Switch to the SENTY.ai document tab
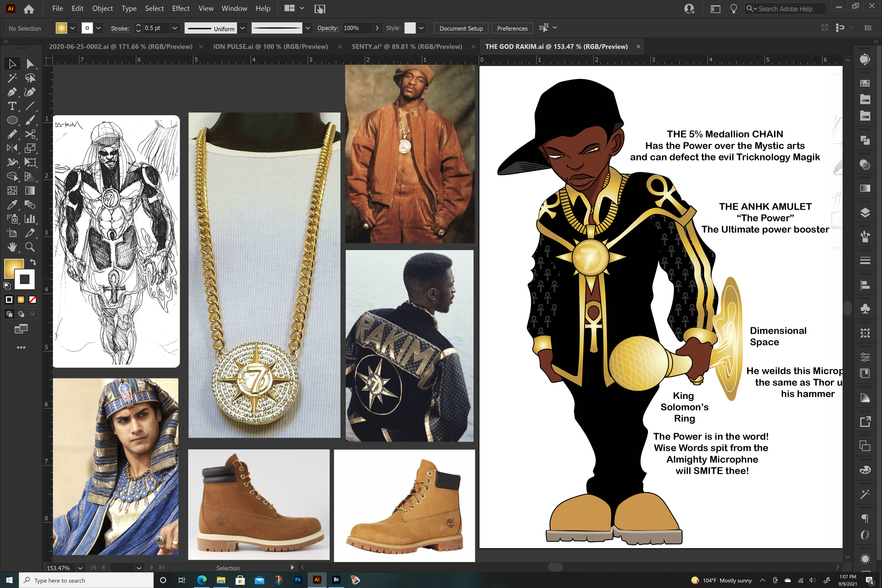The image size is (882, 588). (406, 47)
